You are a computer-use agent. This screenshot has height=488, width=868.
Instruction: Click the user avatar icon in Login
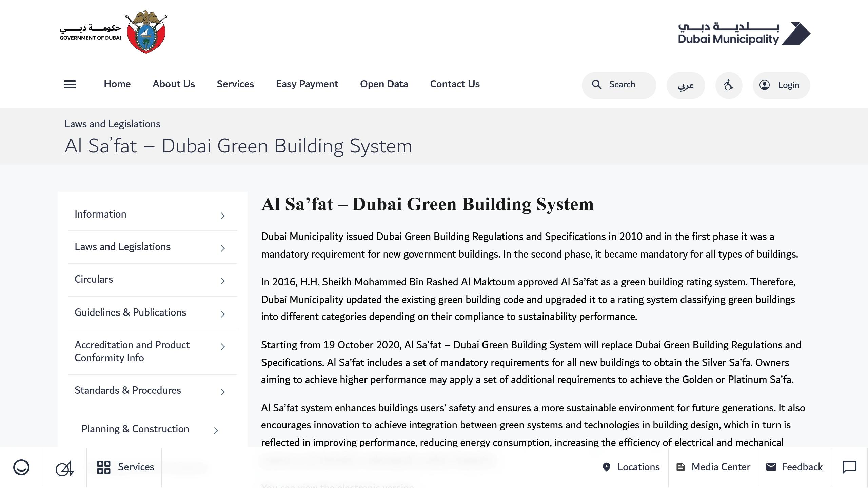(x=765, y=85)
